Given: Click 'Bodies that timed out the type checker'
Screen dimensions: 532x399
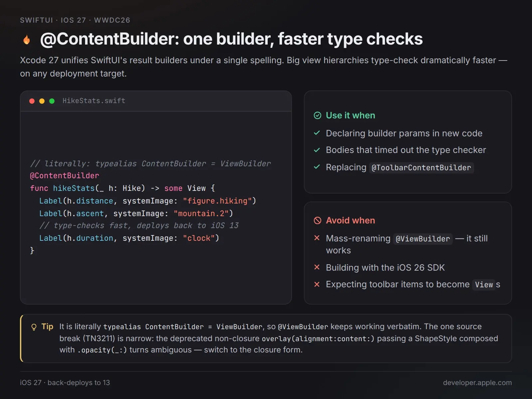Looking at the screenshot, I should tap(406, 150).
